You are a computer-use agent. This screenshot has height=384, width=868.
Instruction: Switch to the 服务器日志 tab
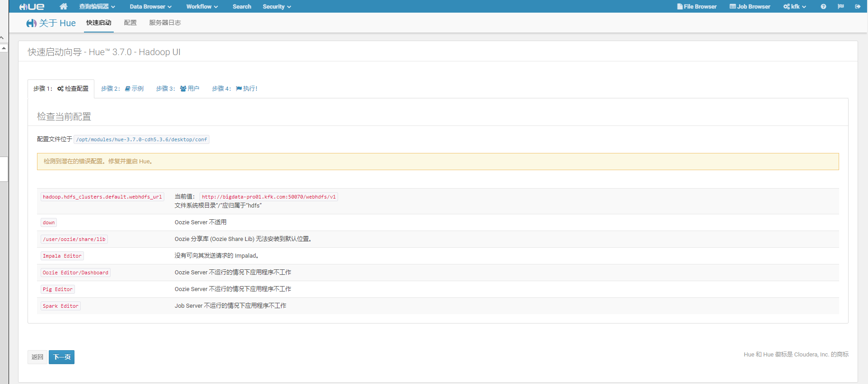[165, 23]
